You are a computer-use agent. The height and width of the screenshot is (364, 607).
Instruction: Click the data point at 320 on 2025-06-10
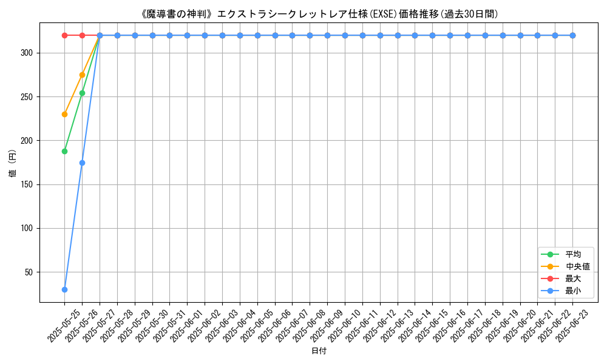[x=345, y=36]
